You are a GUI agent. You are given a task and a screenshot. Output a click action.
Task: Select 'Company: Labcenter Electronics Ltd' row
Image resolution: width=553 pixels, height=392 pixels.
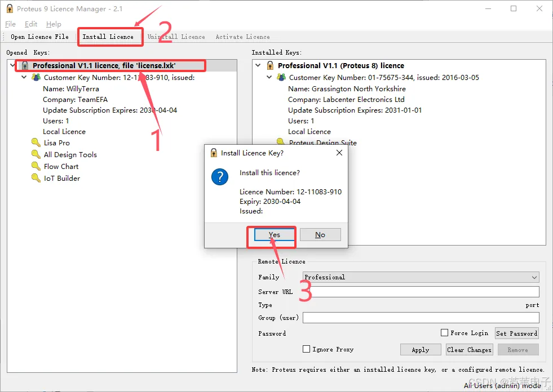pos(346,100)
